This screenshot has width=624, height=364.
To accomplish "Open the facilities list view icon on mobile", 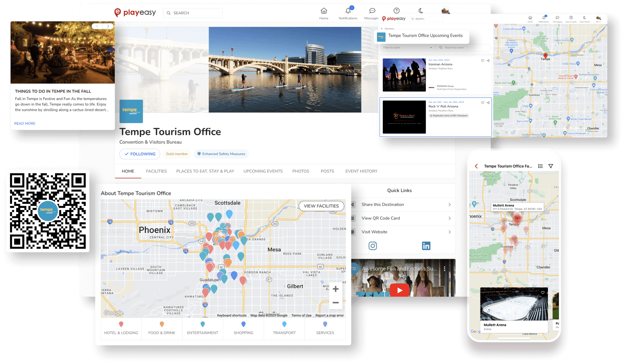I will point(541,166).
